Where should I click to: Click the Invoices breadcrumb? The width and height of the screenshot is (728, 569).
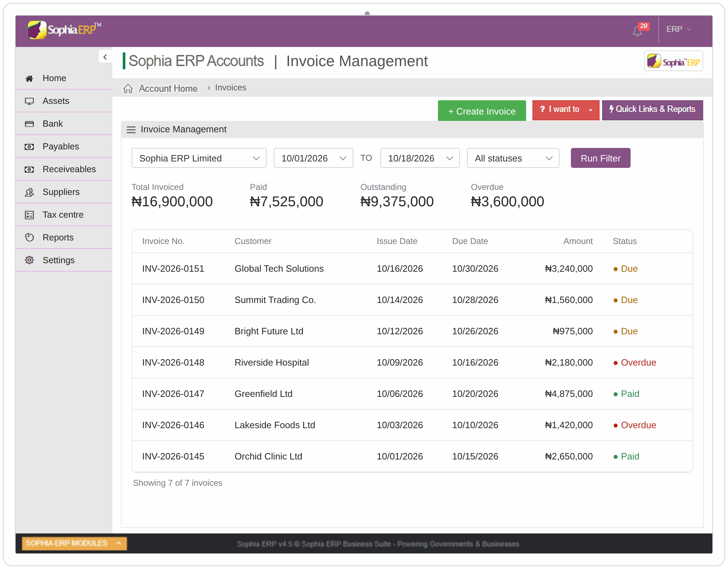click(230, 88)
